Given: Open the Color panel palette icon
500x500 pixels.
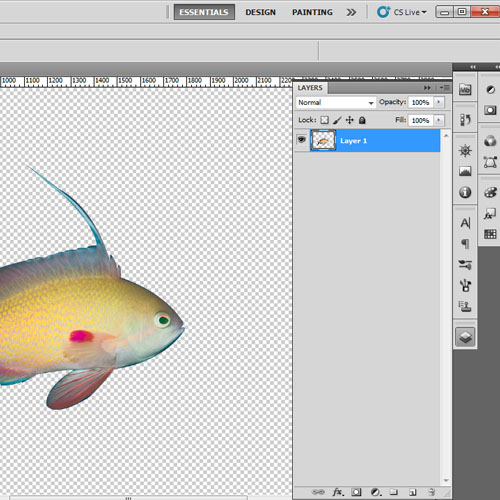Looking at the screenshot, I should pyautogui.click(x=490, y=192).
